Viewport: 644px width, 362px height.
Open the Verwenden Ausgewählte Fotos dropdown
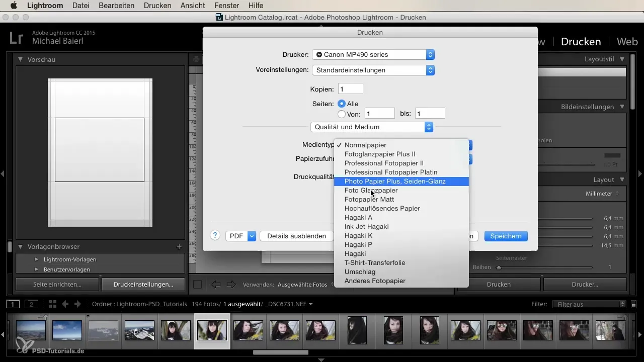306,285
